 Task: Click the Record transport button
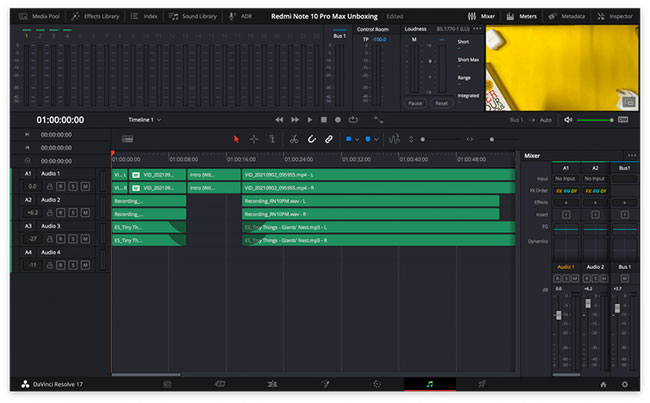click(338, 120)
